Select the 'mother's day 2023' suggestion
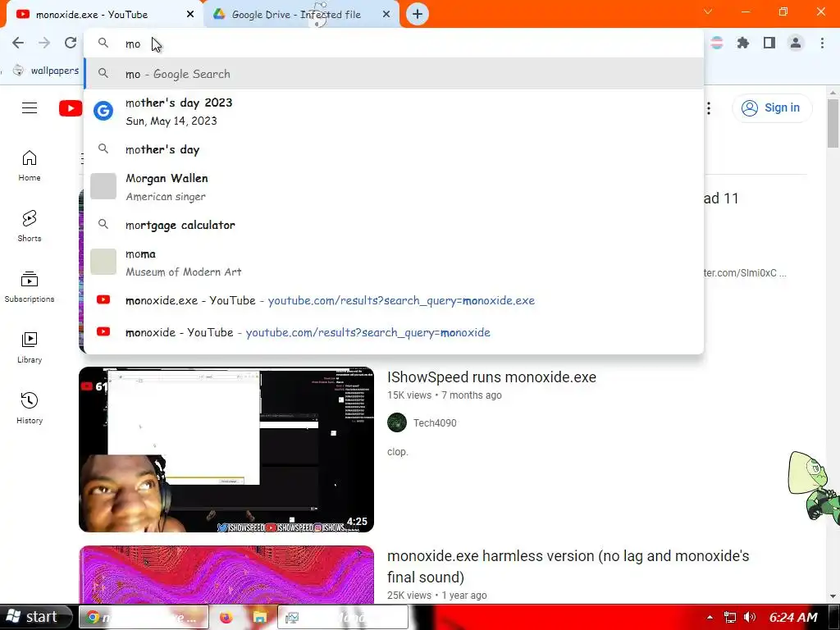This screenshot has height=630, width=840. [x=394, y=112]
